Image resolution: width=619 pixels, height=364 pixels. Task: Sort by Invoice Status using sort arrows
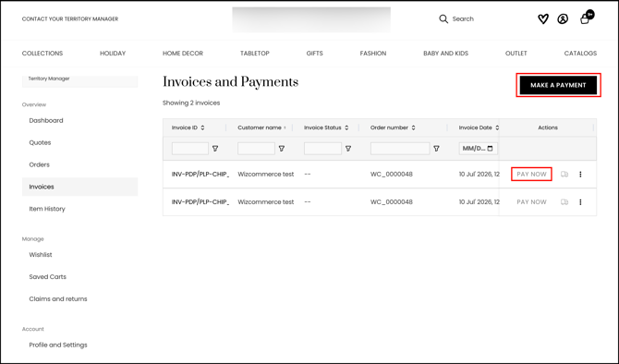pos(346,127)
